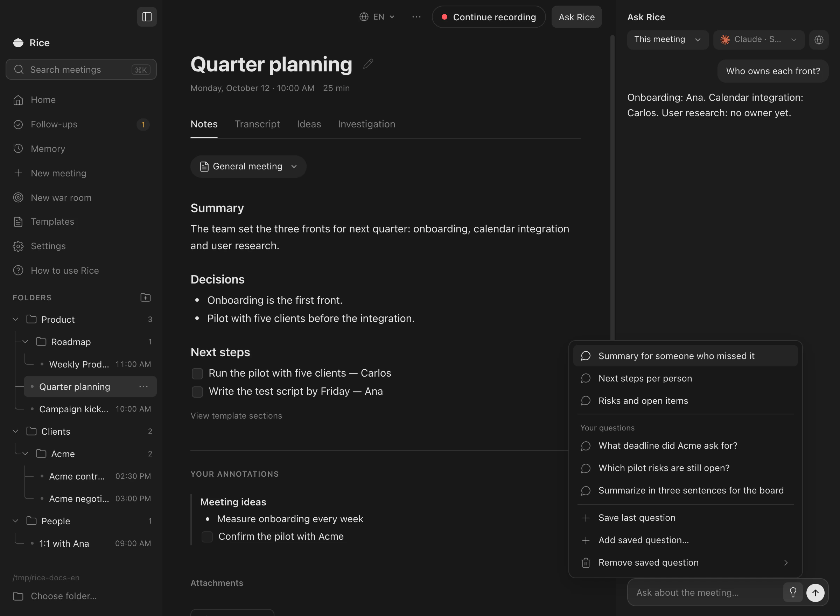Image resolution: width=840 pixels, height=616 pixels.
Task: Collapse the People folder
Action: [x=15, y=520]
